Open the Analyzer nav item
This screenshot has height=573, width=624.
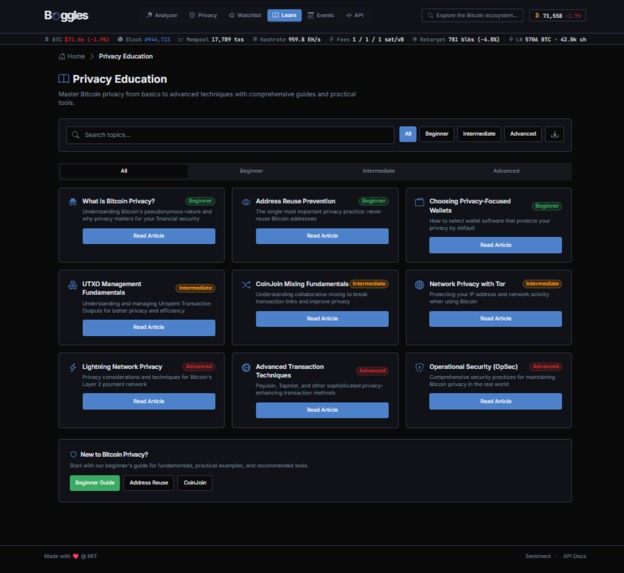pos(162,16)
